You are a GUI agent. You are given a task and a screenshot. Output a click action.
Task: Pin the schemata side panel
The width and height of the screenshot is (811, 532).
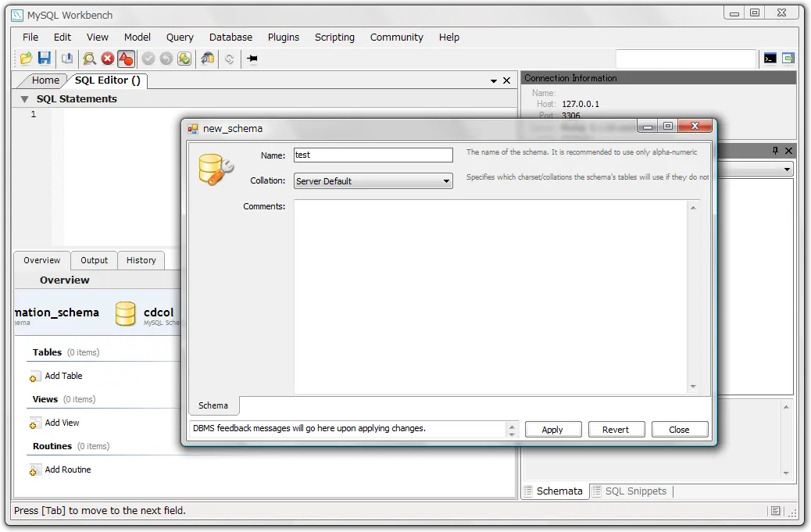point(776,151)
